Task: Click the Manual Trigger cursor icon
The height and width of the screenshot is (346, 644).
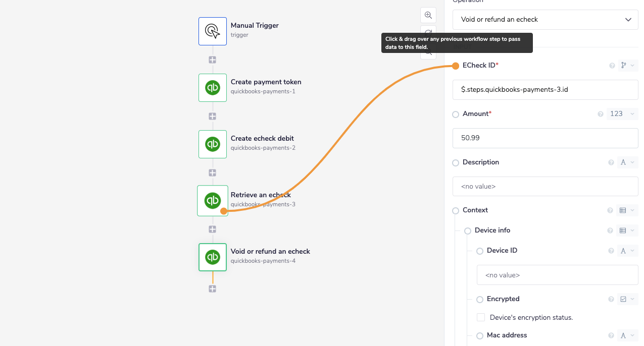Action: click(213, 31)
